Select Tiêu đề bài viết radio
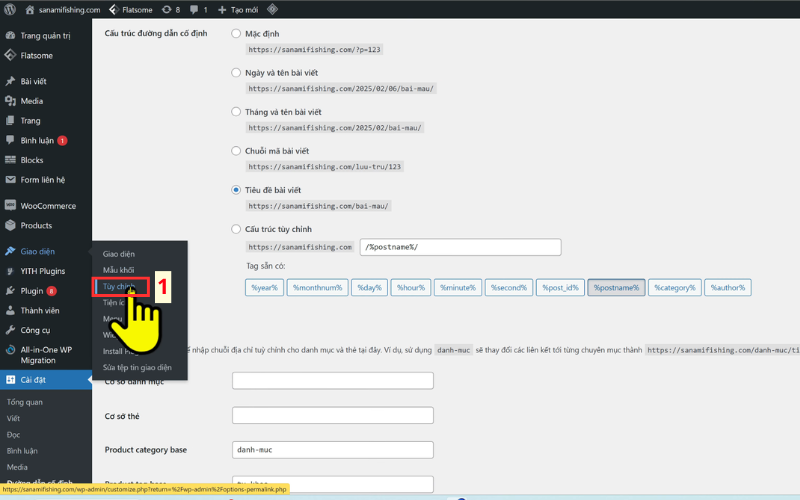Screen dimensions: 800x500 pos(236,190)
